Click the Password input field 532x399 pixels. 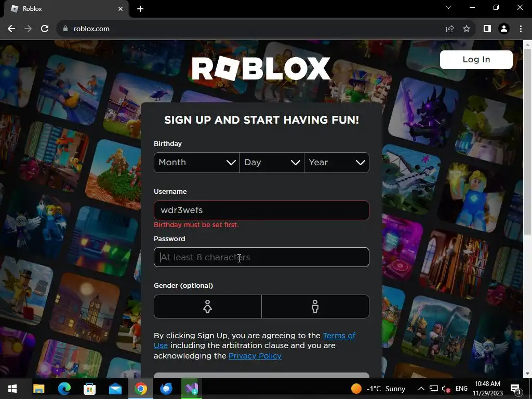click(261, 257)
